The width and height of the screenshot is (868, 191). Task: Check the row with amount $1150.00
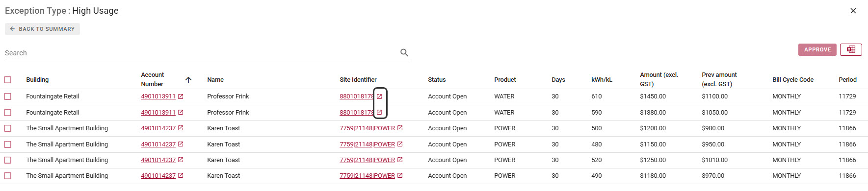8,144
